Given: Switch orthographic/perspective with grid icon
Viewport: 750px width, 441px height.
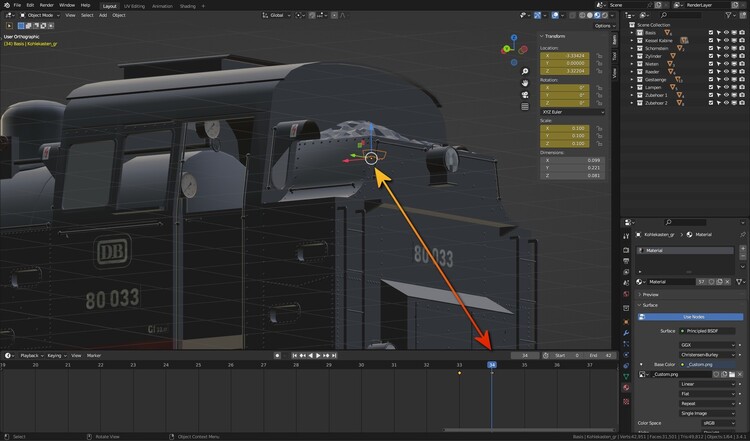Looking at the screenshot, I should 525,107.
